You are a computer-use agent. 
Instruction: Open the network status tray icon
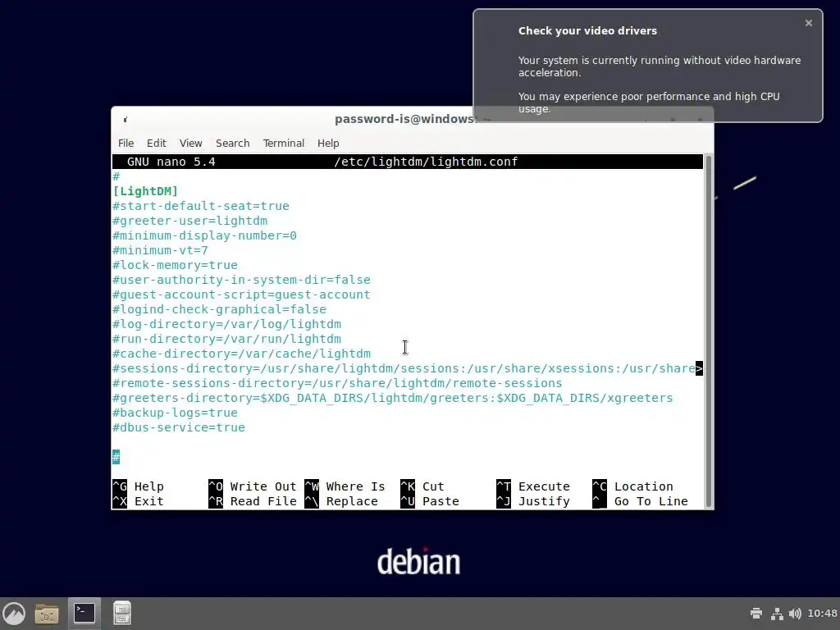(777, 614)
